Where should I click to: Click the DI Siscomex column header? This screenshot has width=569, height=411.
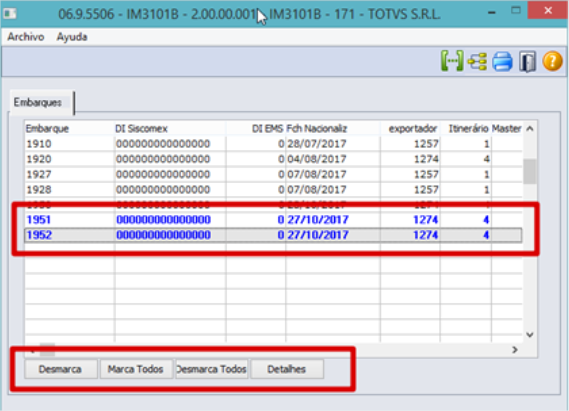[x=170, y=128]
